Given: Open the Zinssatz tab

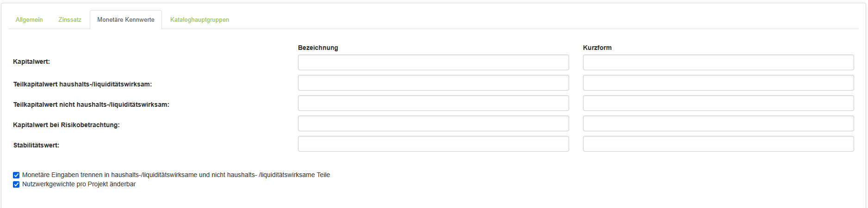Looking at the screenshot, I should [70, 20].
